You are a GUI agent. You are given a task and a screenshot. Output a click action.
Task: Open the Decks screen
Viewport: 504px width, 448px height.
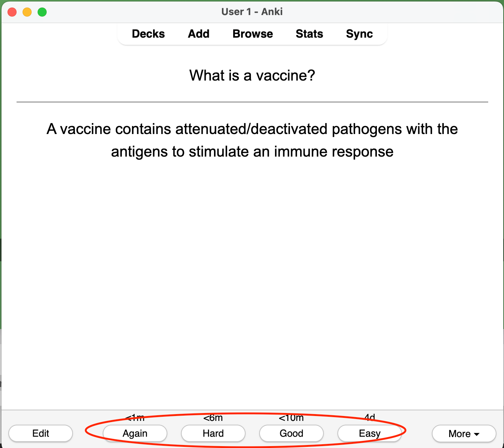click(148, 34)
